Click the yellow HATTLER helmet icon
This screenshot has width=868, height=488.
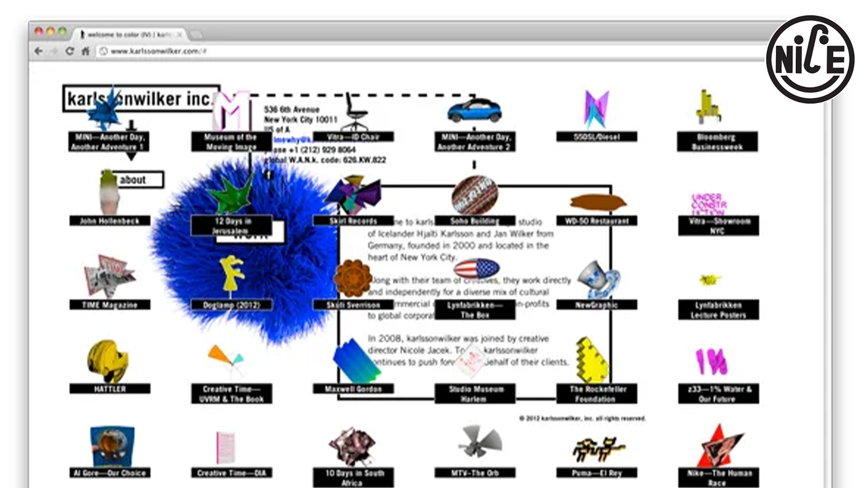pyautogui.click(x=107, y=361)
